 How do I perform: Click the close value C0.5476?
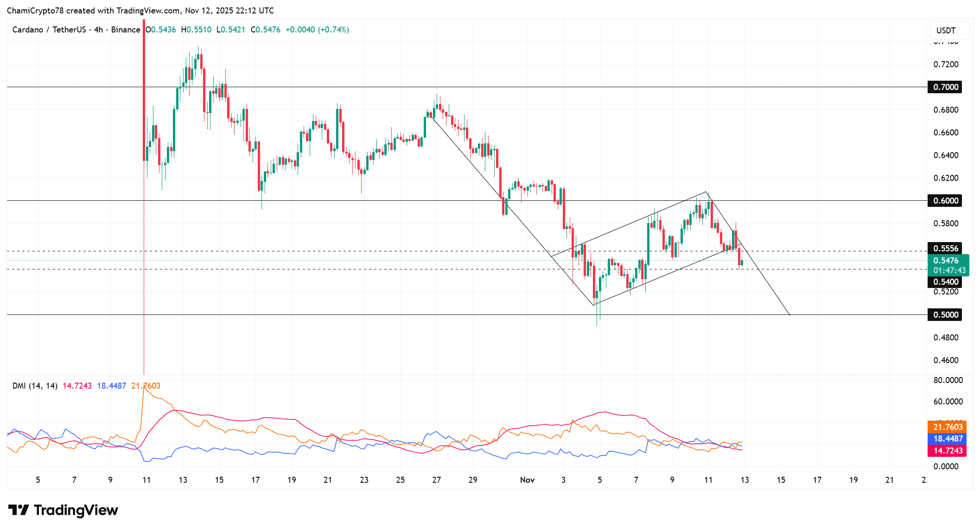click(x=265, y=29)
